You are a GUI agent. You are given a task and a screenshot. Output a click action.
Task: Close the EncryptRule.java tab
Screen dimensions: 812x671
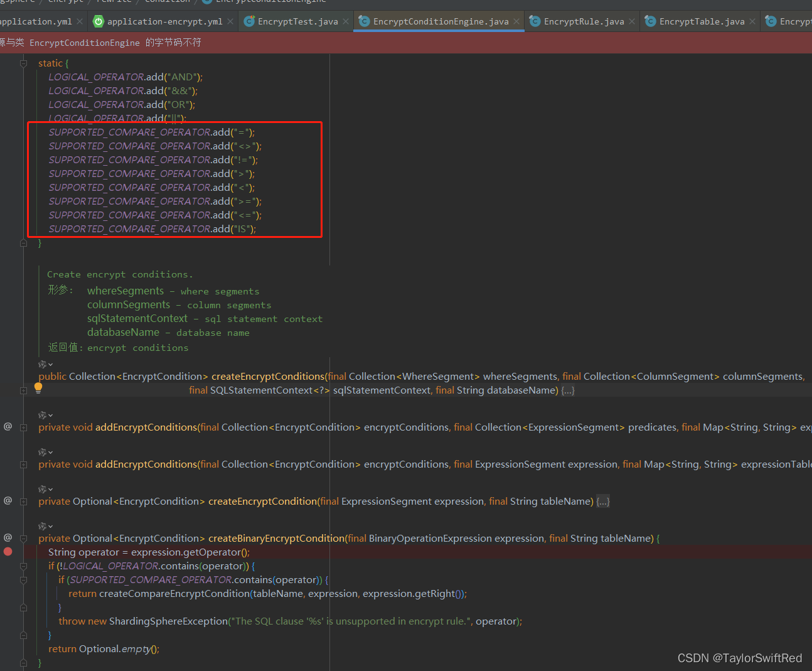pos(632,21)
